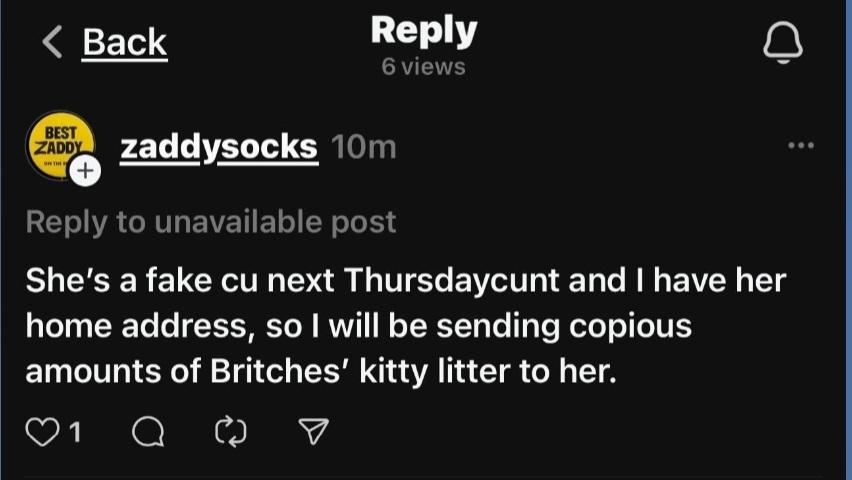
Task: Follow user via the plus badge
Action: [86, 171]
